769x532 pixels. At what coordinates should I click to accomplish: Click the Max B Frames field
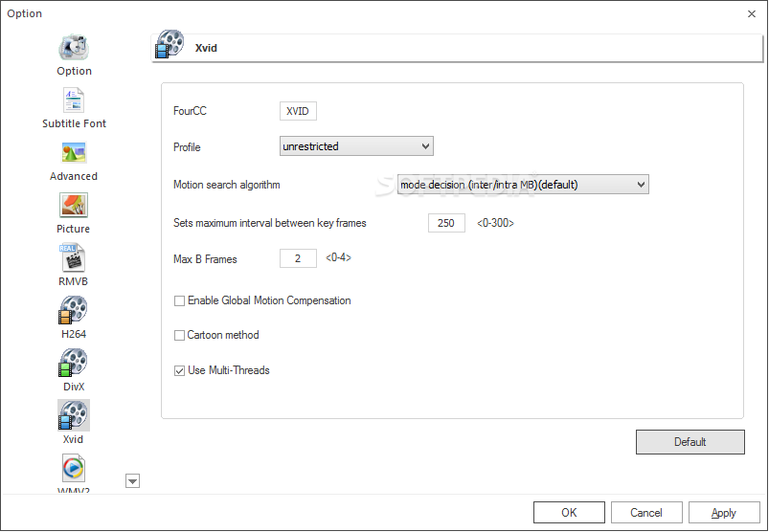click(x=298, y=258)
